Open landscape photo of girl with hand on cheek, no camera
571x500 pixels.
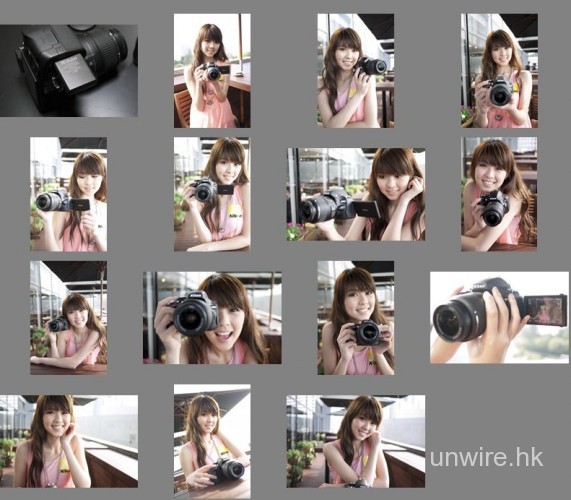click(69, 441)
